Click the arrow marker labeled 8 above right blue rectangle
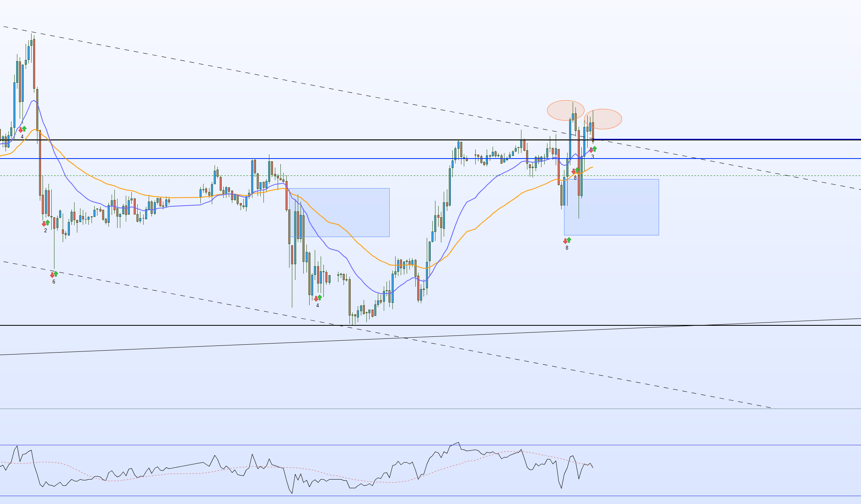The width and height of the screenshot is (861, 504). [x=575, y=171]
